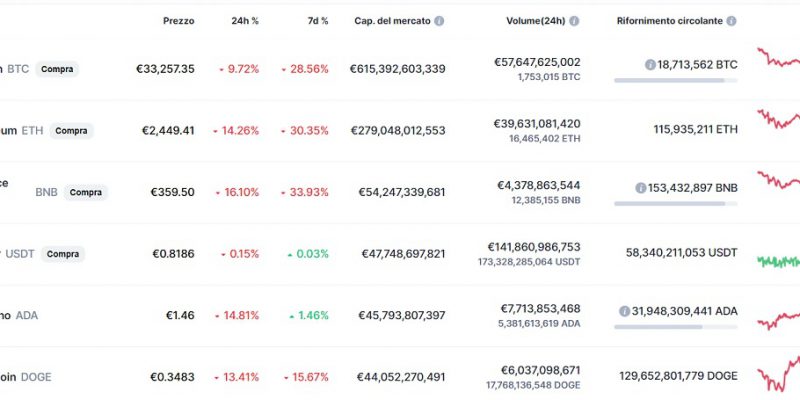Image resolution: width=800 pixels, height=400 pixels.
Task: Open the BNB circulating supply info icon
Action: [641, 188]
